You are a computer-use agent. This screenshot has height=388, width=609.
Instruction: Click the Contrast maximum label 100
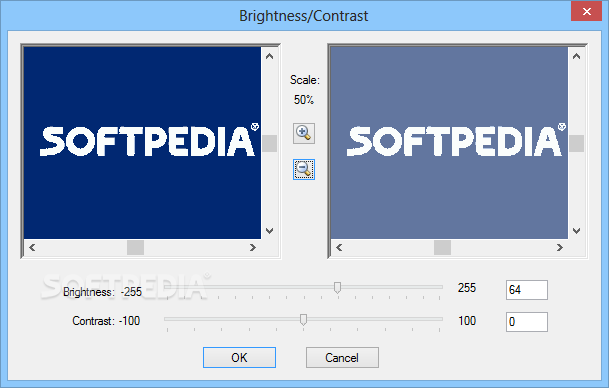click(x=467, y=321)
